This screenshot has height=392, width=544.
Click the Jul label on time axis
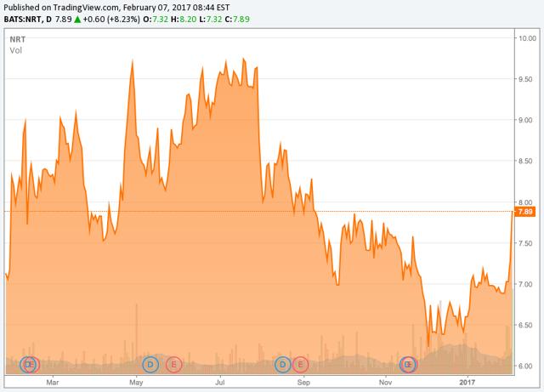tap(220, 383)
